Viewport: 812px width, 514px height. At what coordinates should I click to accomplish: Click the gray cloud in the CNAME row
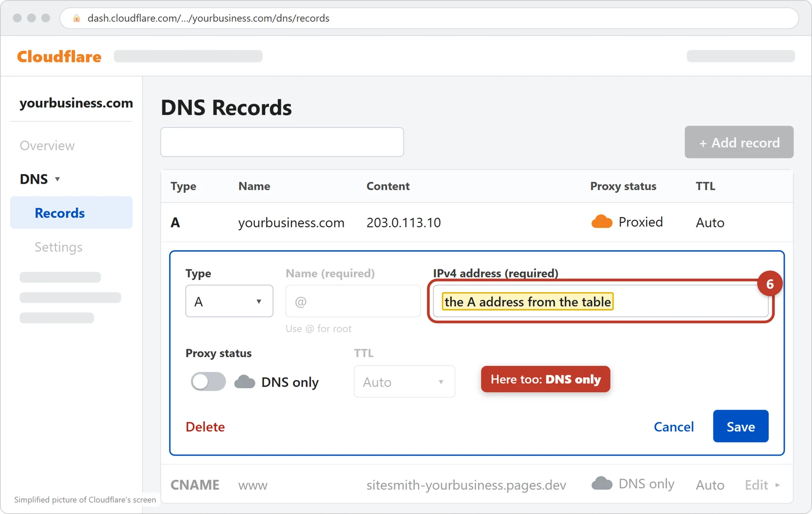tap(602, 483)
